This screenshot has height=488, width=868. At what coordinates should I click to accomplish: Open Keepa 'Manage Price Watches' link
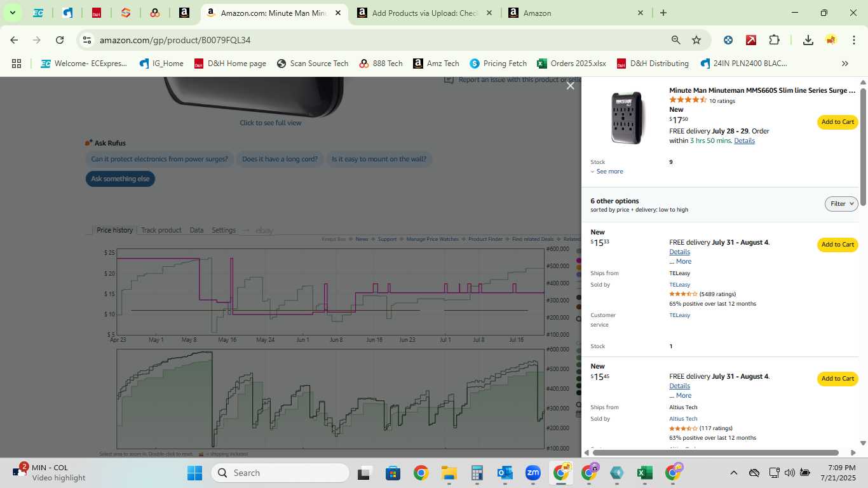click(x=432, y=239)
